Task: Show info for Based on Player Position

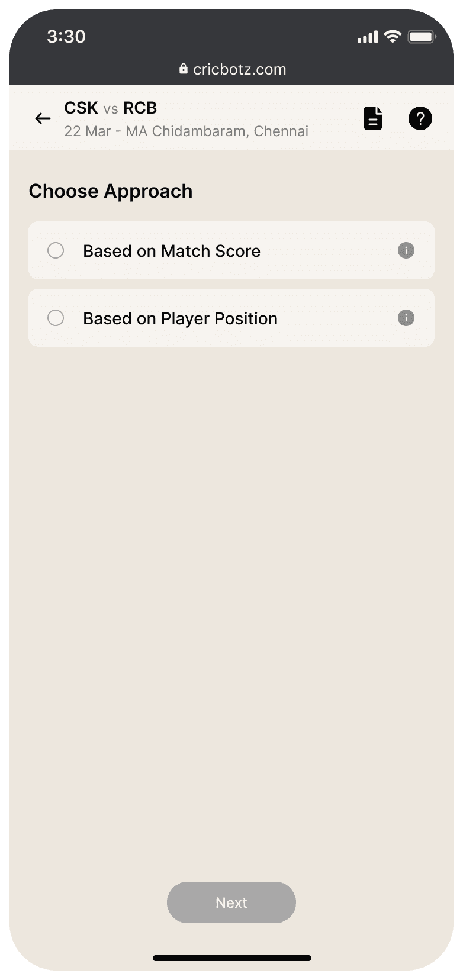Action: (x=406, y=318)
